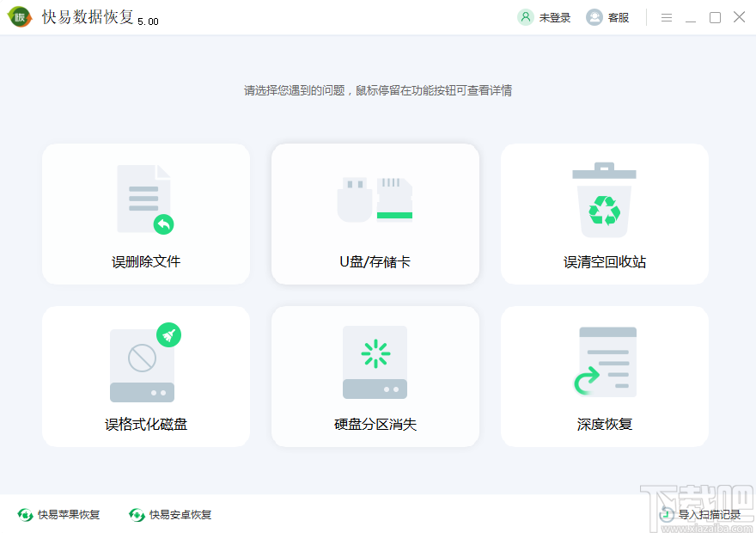The height and width of the screenshot is (533, 756).
Task: Click the USB drive and SD card icon
Action: 375,199
